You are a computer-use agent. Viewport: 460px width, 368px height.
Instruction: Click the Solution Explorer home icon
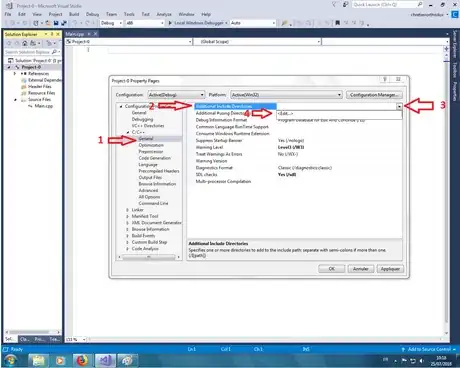click(x=25, y=43)
